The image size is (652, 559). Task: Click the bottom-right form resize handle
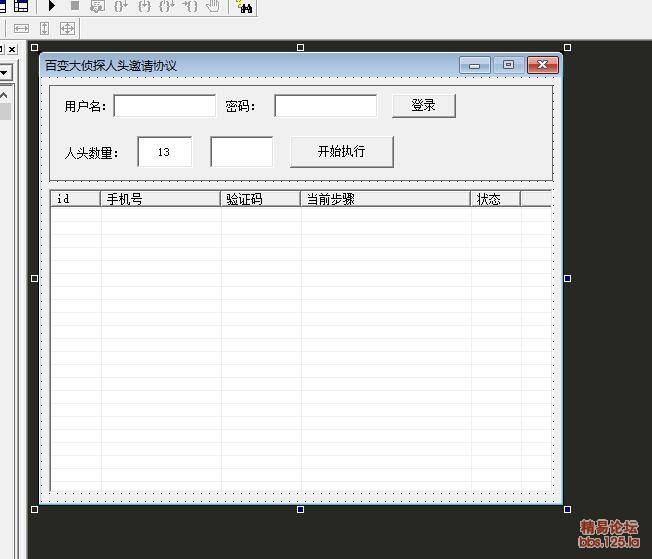coord(568,510)
